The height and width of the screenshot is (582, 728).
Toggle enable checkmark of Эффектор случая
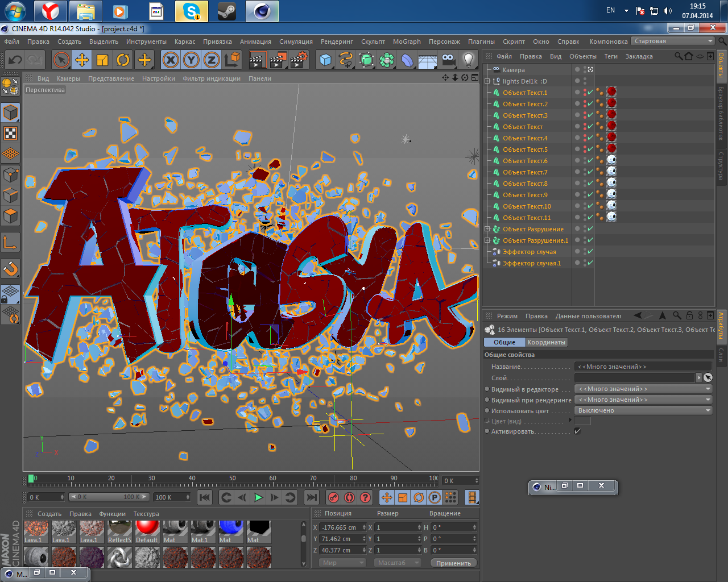[x=590, y=251]
